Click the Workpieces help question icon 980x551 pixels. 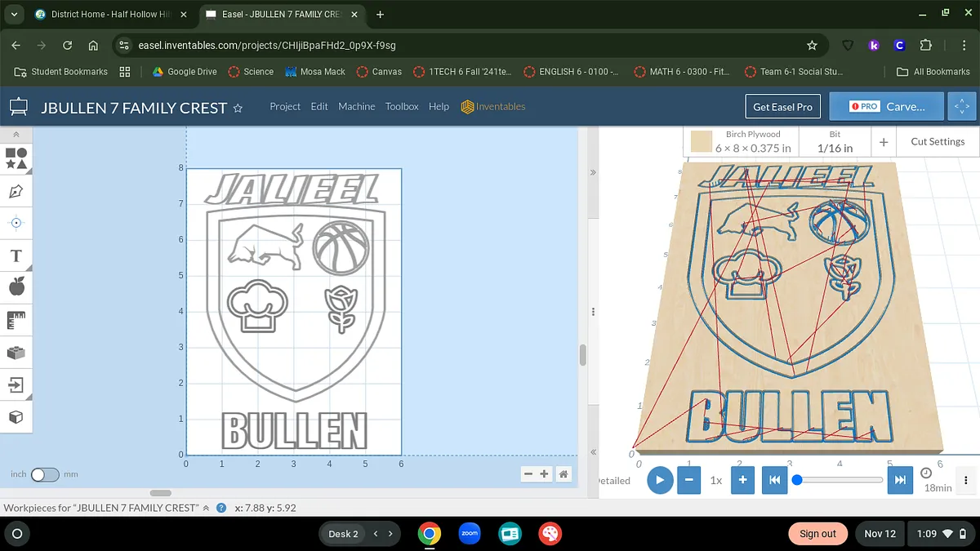pyautogui.click(x=220, y=508)
